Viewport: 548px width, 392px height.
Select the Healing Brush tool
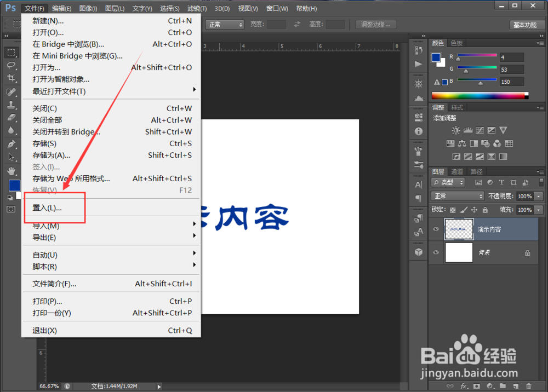pyautogui.click(x=11, y=91)
